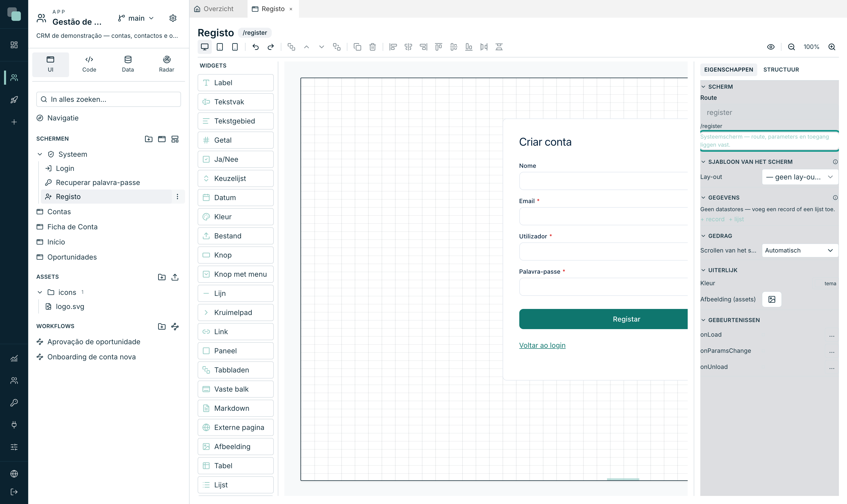Collapse the icons asset folder

pyautogui.click(x=40, y=292)
